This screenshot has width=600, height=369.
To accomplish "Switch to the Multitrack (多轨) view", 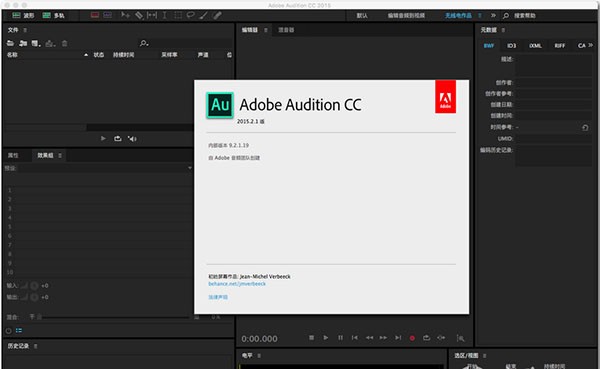I will [x=54, y=15].
